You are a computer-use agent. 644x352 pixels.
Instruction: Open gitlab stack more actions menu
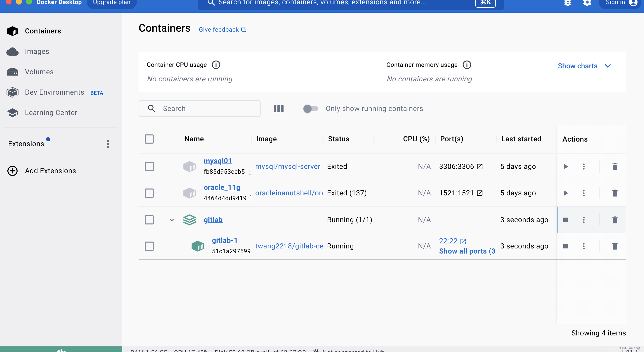tap(584, 220)
